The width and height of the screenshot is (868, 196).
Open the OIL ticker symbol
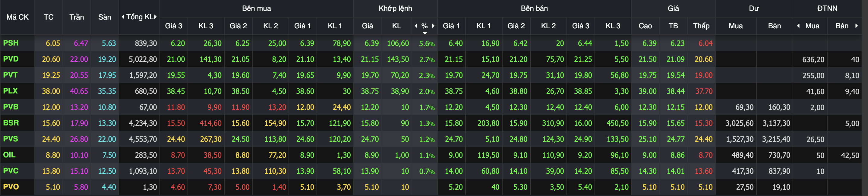pos(9,155)
